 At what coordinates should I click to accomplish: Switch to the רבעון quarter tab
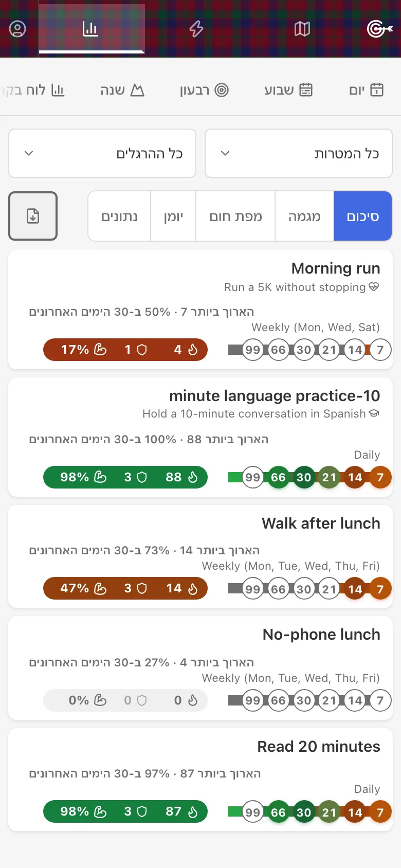(x=204, y=90)
